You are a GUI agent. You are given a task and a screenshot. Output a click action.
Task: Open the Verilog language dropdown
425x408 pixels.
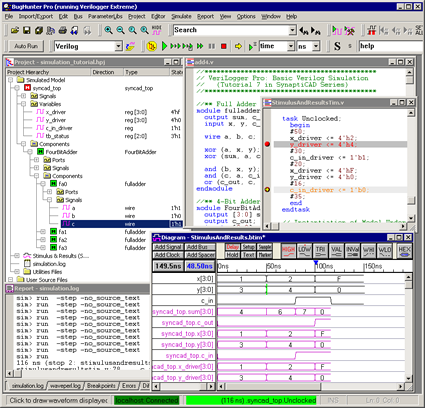118,46
